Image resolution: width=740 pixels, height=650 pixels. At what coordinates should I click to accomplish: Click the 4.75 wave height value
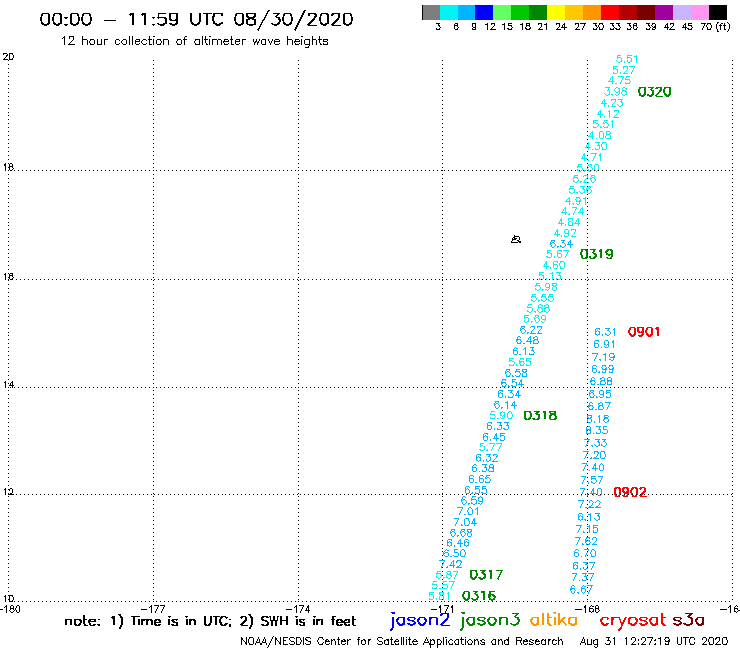619,81
